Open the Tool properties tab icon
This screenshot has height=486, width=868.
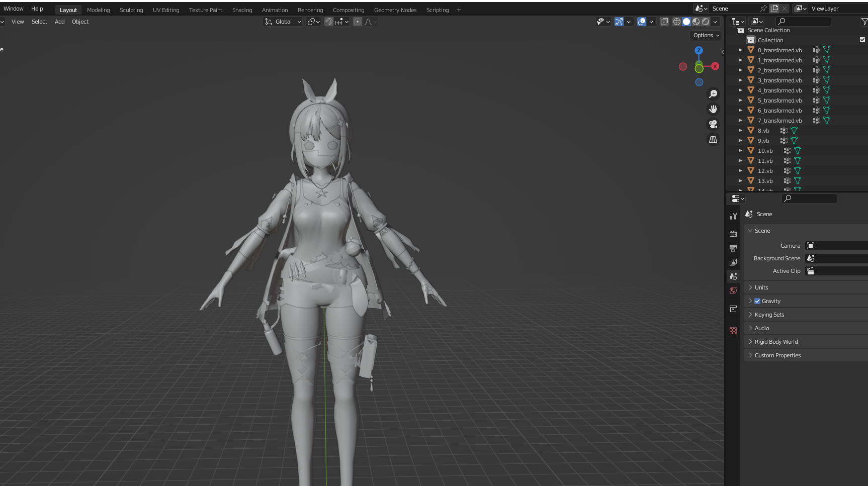(x=733, y=216)
